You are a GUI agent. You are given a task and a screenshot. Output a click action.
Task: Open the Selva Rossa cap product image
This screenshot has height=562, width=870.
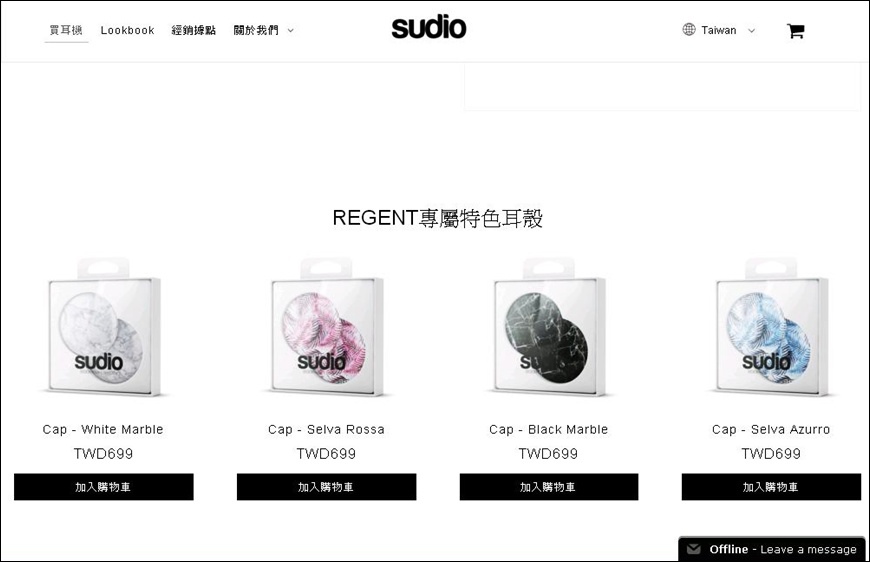point(326,327)
